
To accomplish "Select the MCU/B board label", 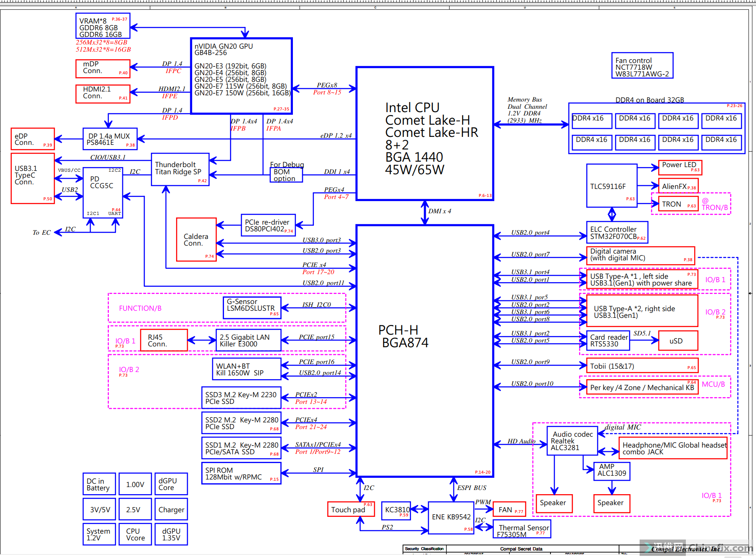I will [713, 384].
